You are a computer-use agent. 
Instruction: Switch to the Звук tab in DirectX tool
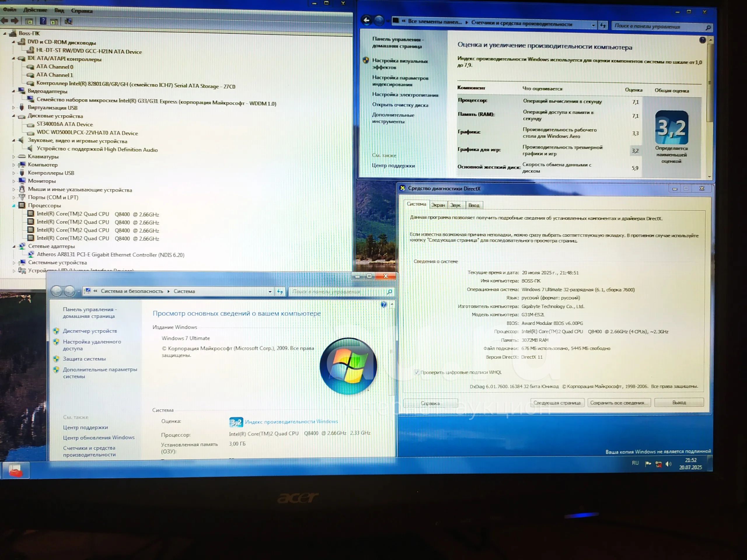pos(455,205)
